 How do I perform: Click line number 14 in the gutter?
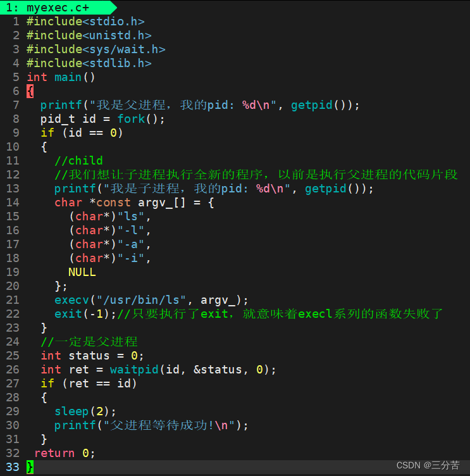[13, 203]
